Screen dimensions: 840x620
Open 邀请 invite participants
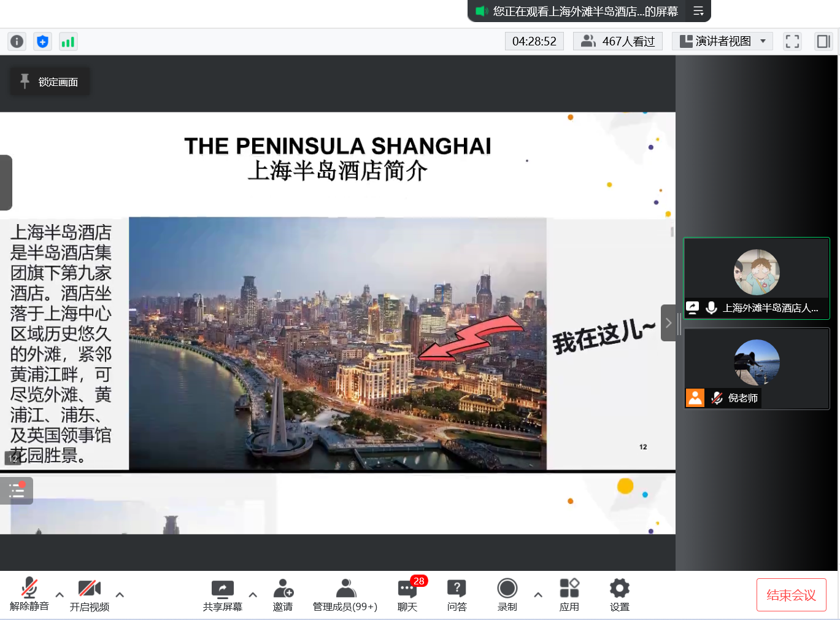pyautogui.click(x=283, y=594)
